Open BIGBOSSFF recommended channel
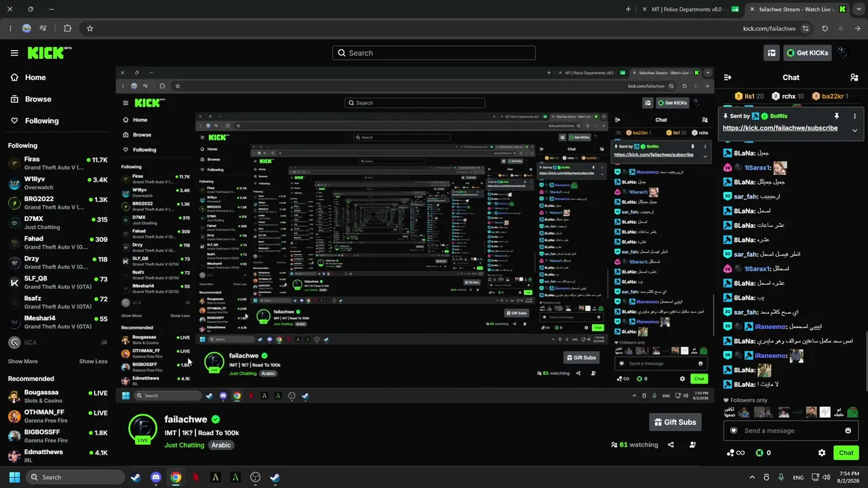Image resolution: width=868 pixels, height=488 pixels. [58, 436]
